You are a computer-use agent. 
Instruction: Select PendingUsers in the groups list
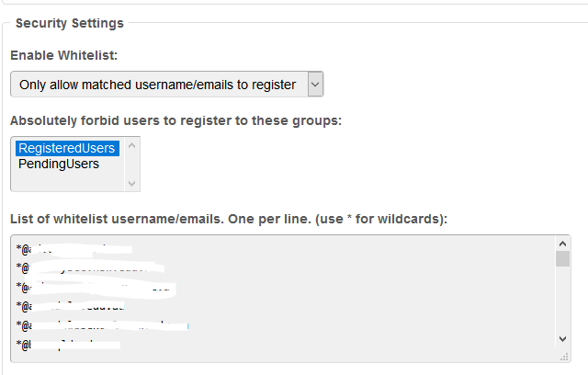click(59, 165)
